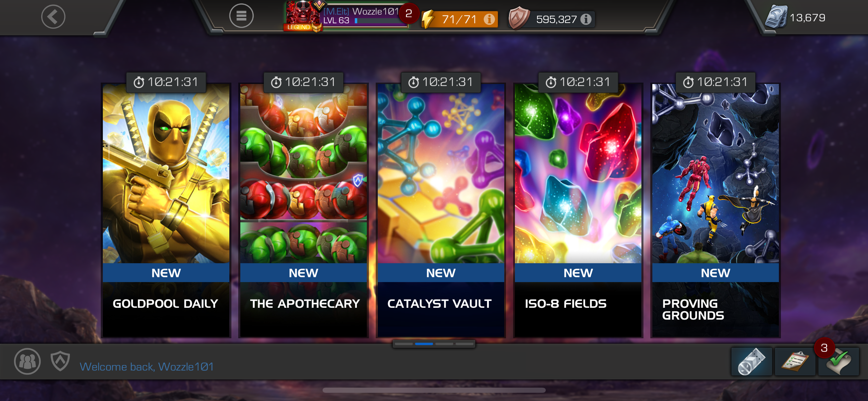The height and width of the screenshot is (401, 868).
Task: Tap the gold amount info icon
Action: point(586,19)
